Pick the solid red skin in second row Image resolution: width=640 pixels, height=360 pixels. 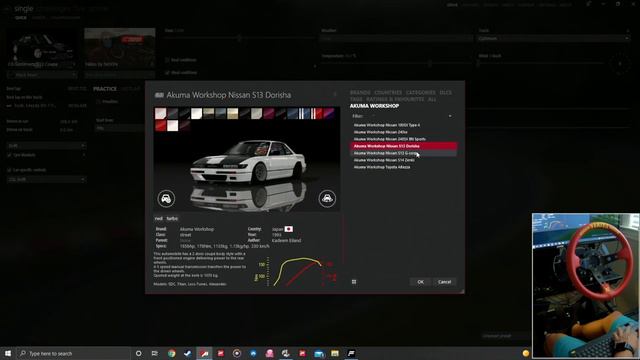tap(161, 125)
